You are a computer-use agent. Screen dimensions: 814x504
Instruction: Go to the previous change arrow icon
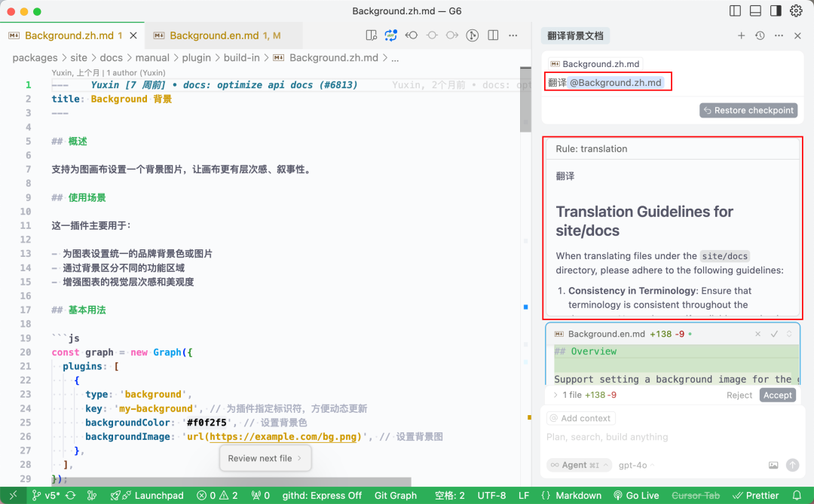tap(412, 35)
